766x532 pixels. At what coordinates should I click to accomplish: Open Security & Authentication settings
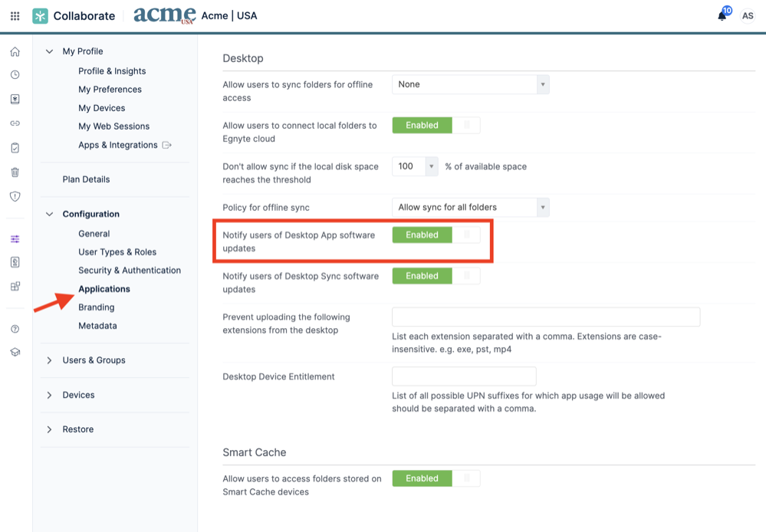click(130, 271)
